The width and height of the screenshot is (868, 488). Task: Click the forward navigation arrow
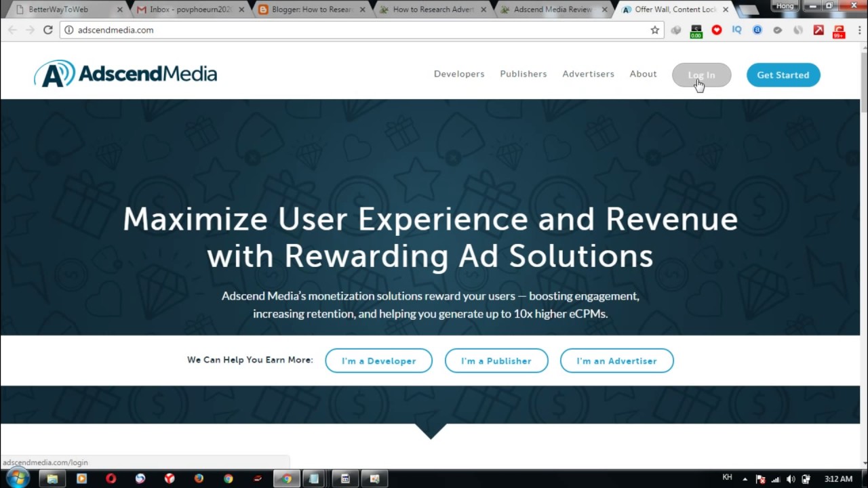30,30
